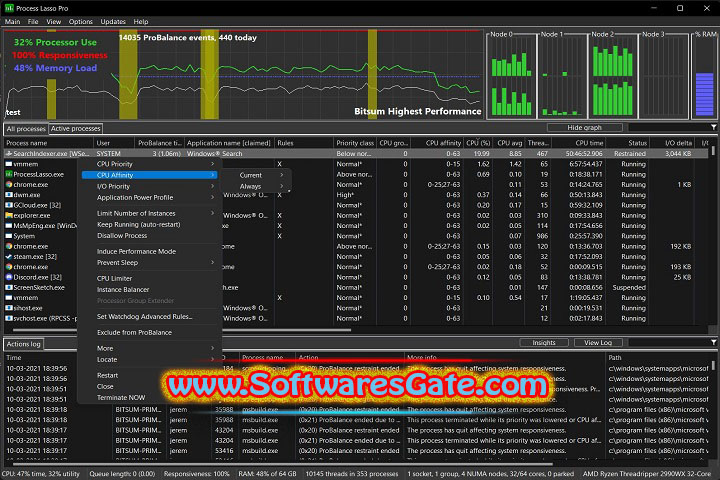Click the Hide graph button
The width and height of the screenshot is (720, 480).
[585, 128]
